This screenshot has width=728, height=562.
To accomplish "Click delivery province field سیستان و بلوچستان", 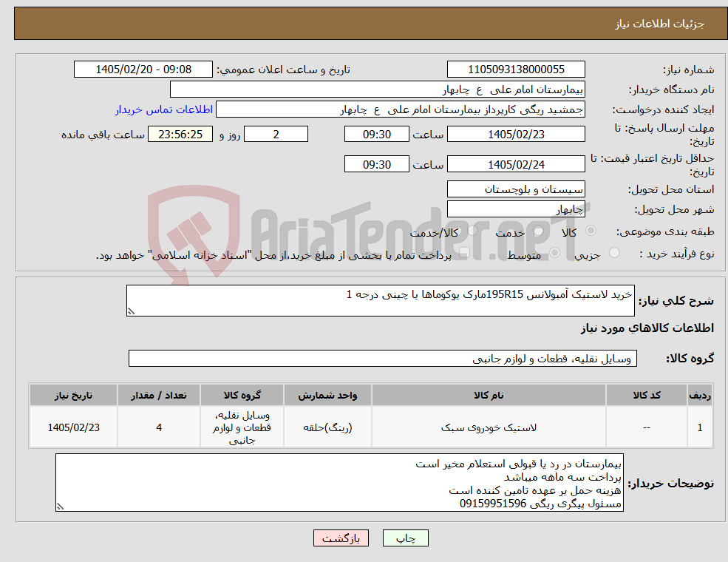I will click(516, 189).
